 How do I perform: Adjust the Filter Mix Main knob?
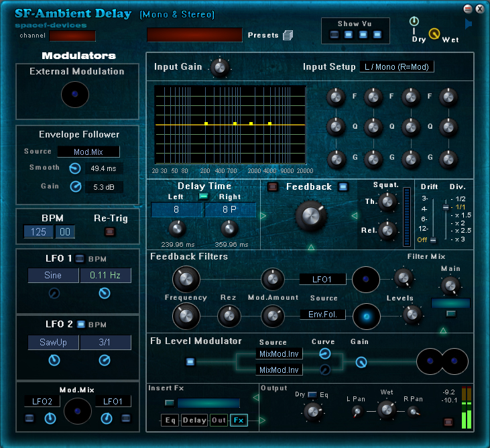(450, 286)
